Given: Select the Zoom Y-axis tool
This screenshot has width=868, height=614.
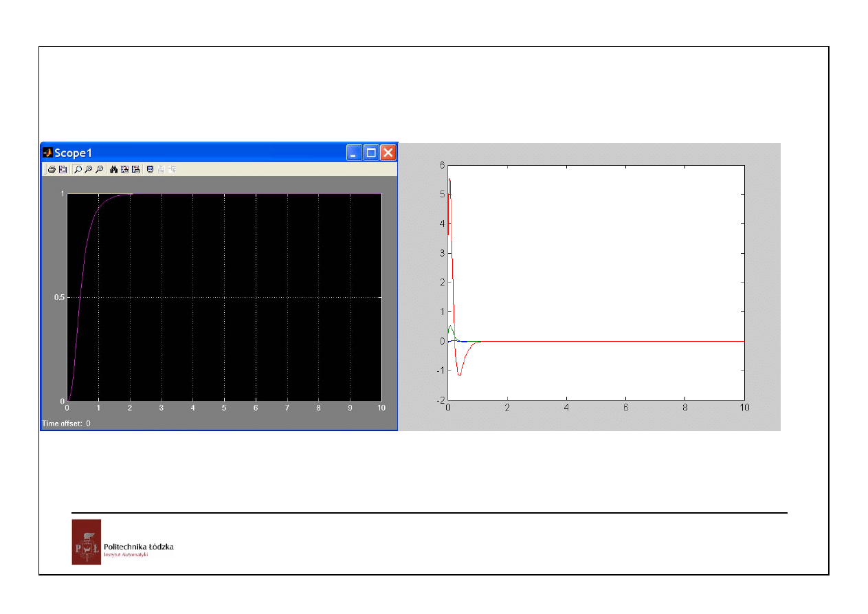Looking at the screenshot, I should click(x=100, y=169).
